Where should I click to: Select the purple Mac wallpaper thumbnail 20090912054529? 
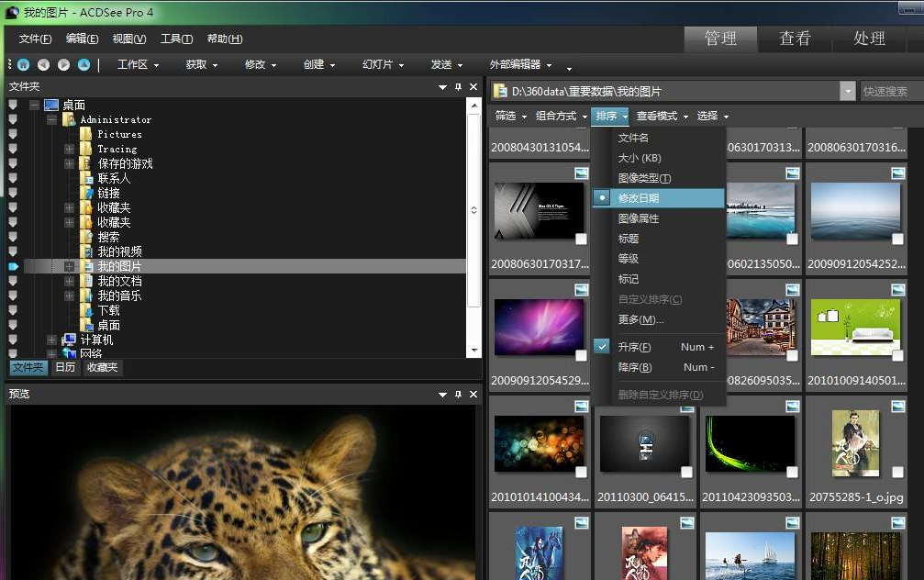(x=539, y=327)
